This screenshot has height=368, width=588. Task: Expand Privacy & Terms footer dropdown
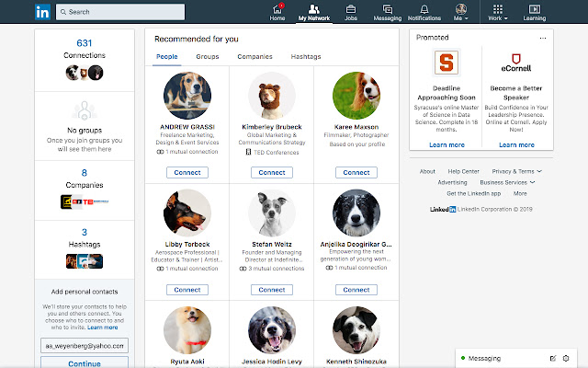pos(516,171)
